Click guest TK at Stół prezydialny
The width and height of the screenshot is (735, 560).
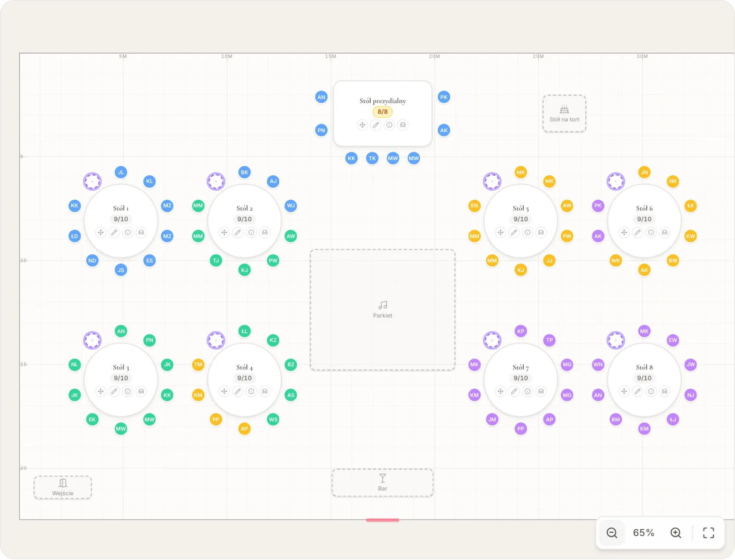click(372, 158)
